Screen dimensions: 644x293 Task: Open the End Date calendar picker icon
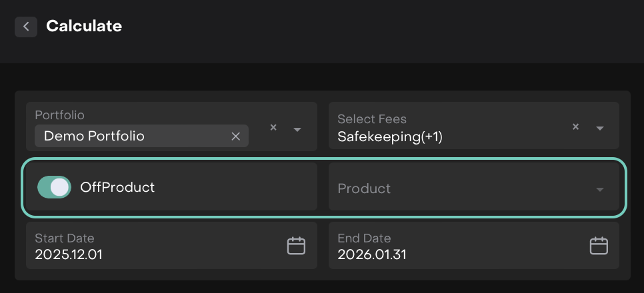(x=599, y=246)
